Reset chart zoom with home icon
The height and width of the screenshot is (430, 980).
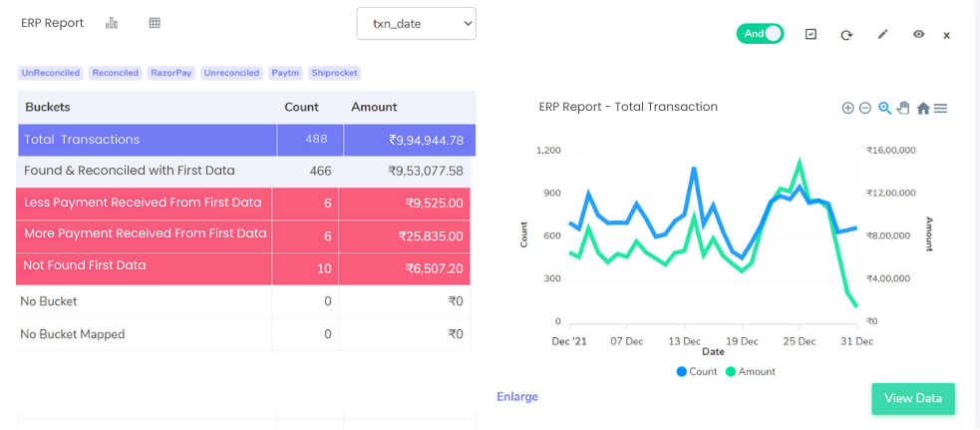click(x=923, y=108)
